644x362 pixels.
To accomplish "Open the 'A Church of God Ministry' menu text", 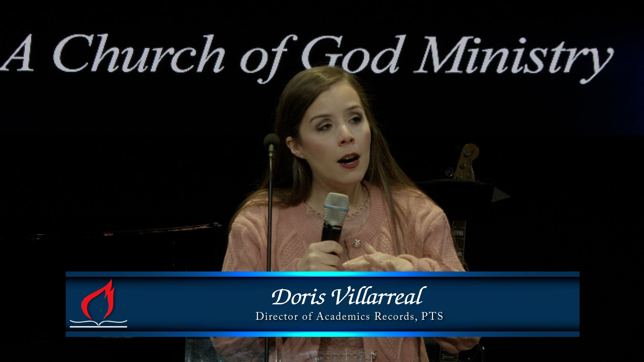I will [x=322, y=54].
